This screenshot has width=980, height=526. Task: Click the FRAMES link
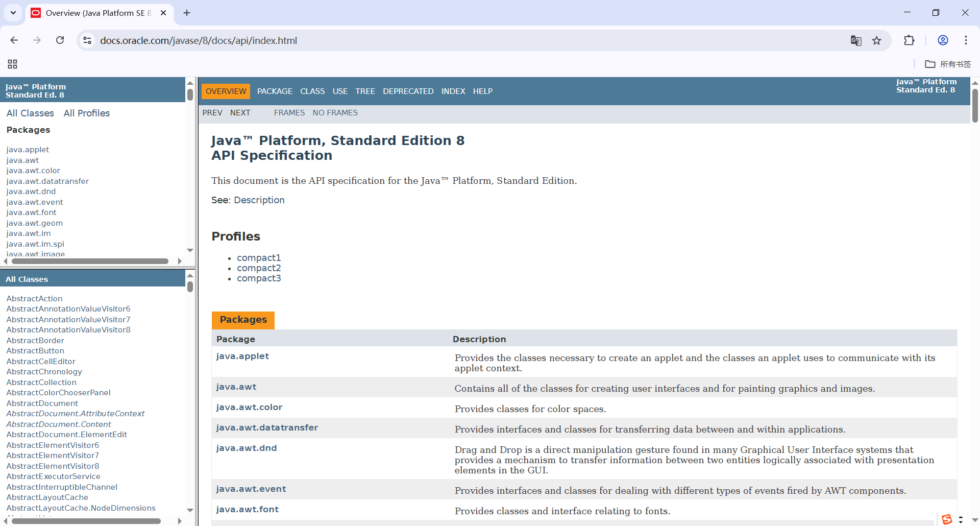(x=289, y=112)
